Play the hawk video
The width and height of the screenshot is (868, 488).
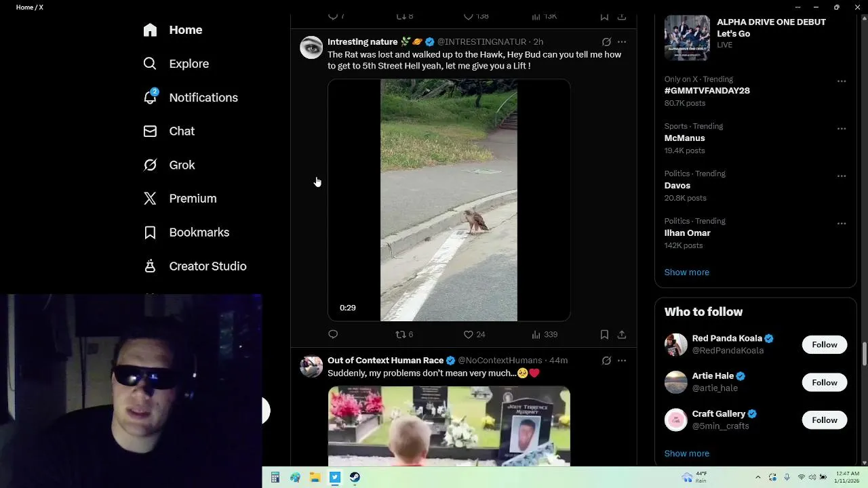pyautogui.click(x=449, y=200)
